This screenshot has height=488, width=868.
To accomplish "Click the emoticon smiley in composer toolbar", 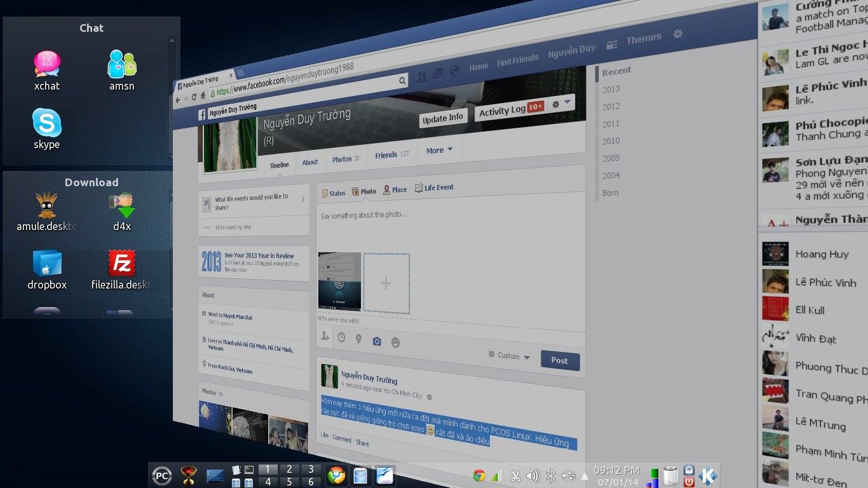I will point(395,343).
